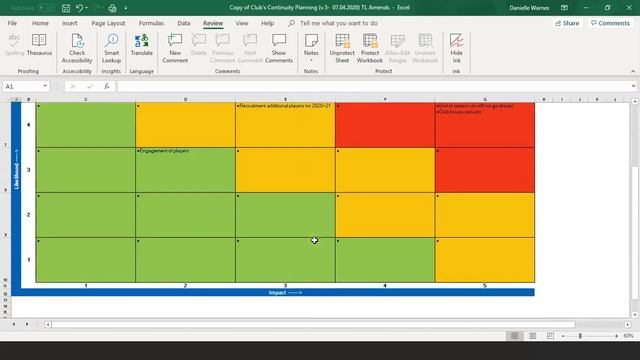Open Smart Lookup
The height and width of the screenshot is (360, 640).
tap(111, 48)
